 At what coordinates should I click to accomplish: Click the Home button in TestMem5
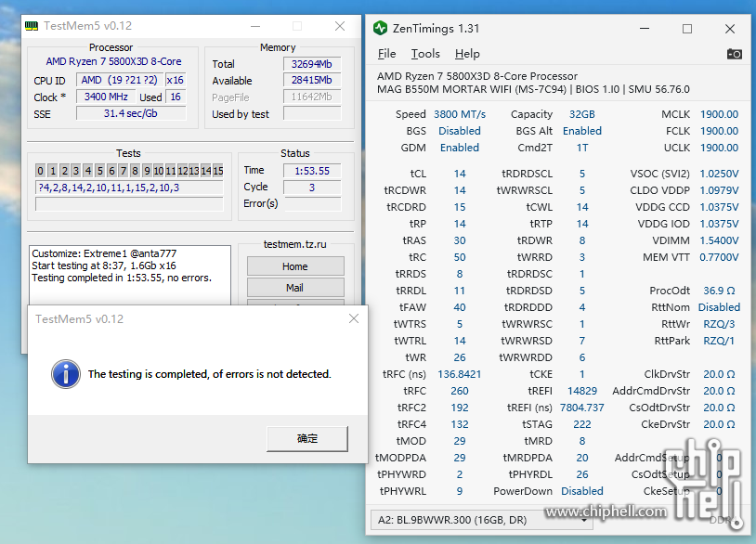tap(295, 266)
